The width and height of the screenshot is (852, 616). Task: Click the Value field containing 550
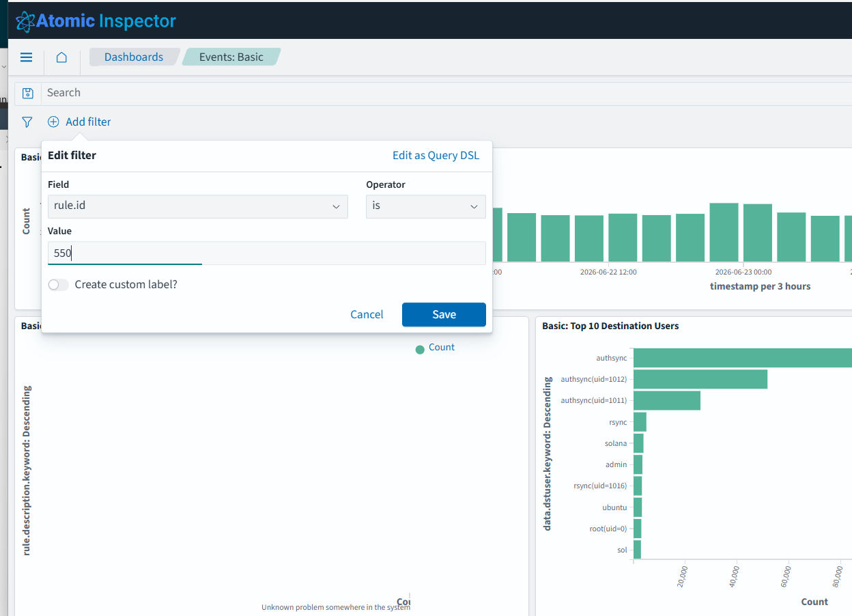[266, 253]
